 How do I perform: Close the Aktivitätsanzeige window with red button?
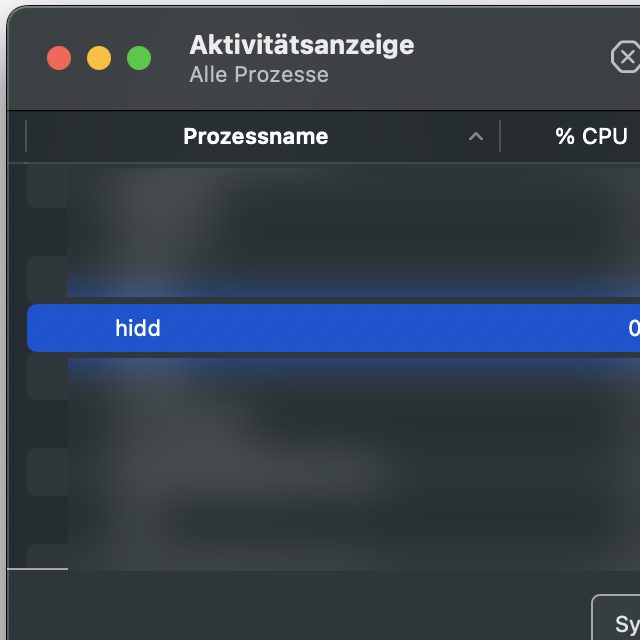click(x=59, y=58)
